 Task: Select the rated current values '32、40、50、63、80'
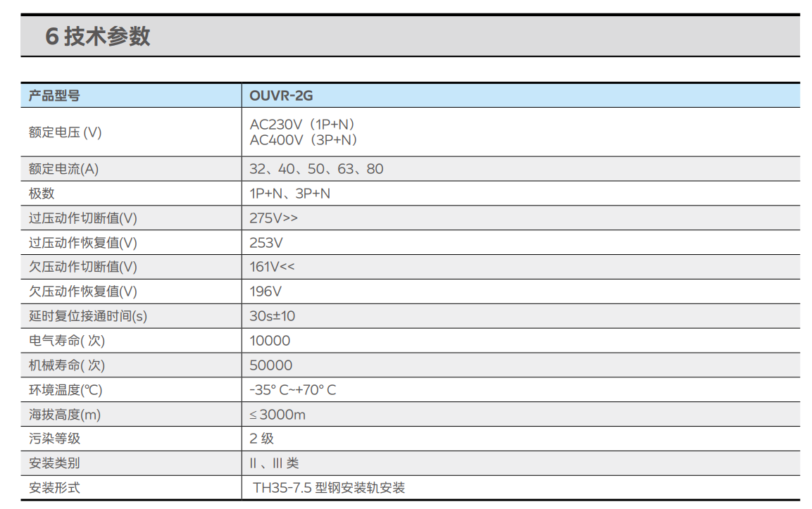click(316, 169)
